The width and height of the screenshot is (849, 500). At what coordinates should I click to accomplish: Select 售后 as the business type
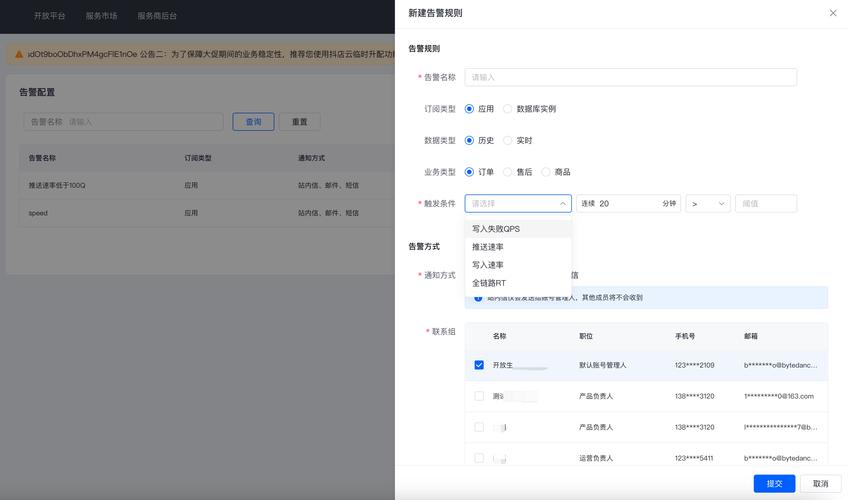tap(508, 172)
